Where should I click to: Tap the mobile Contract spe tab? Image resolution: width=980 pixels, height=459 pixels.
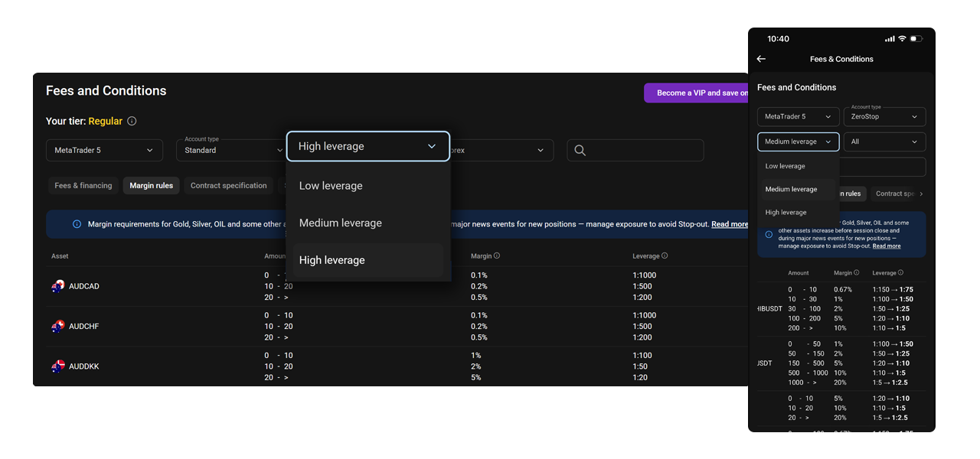point(894,194)
